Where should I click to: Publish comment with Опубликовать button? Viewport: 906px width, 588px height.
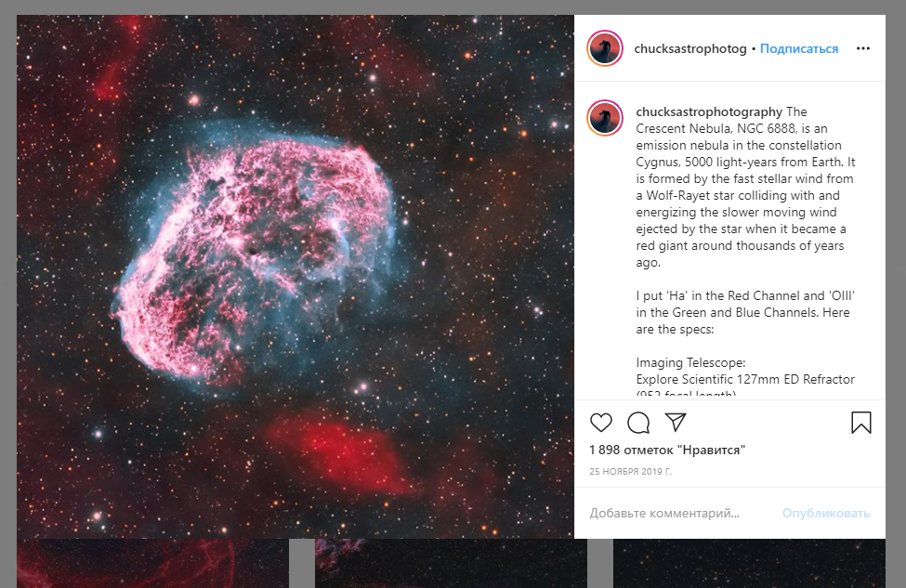coord(826,513)
